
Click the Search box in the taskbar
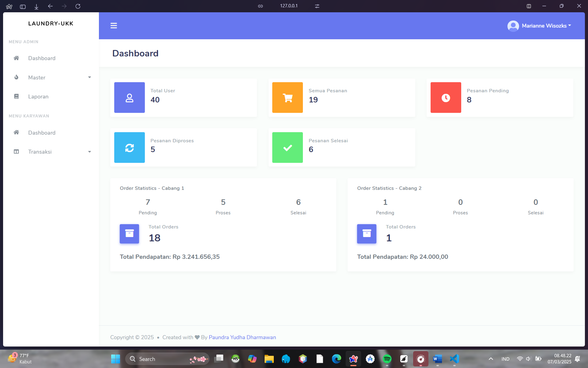tap(159, 359)
